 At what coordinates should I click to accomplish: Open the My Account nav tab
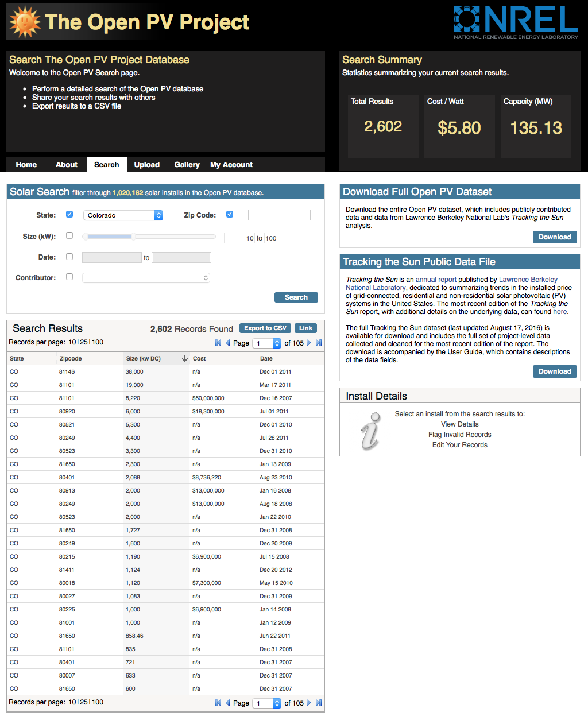pyautogui.click(x=231, y=165)
